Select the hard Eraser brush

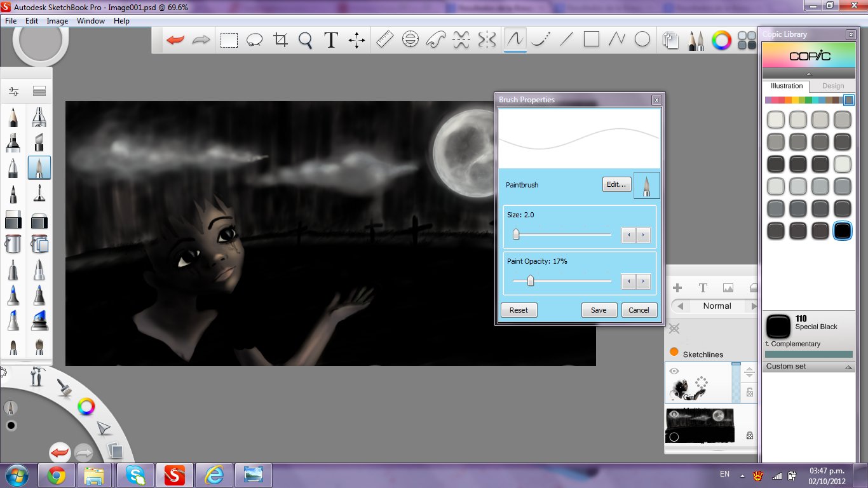pyautogui.click(x=13, y=220)
